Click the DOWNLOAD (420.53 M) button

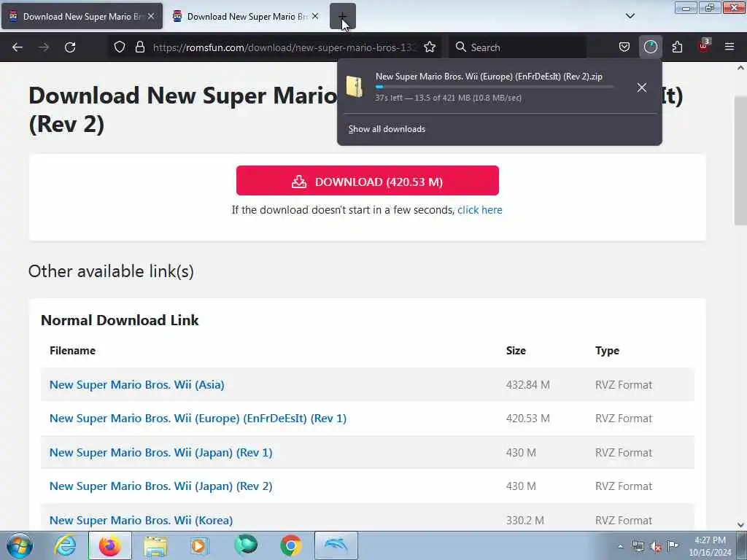pyautogui.click(x=368, y=181)
